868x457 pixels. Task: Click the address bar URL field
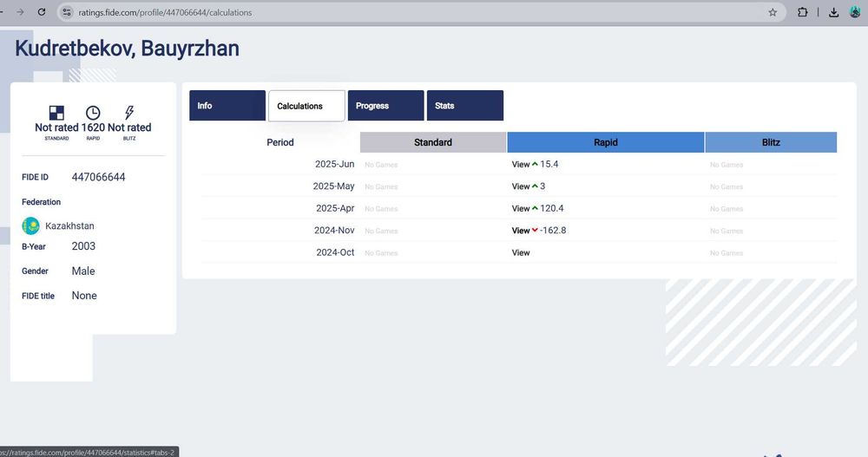421,12
